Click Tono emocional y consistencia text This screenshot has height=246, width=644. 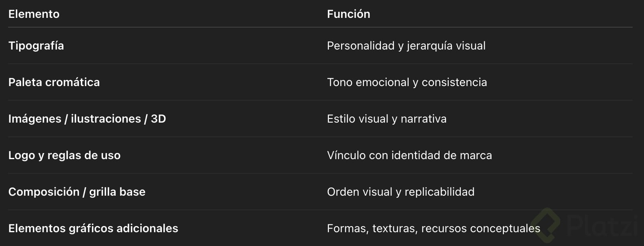tap(407, 82)
